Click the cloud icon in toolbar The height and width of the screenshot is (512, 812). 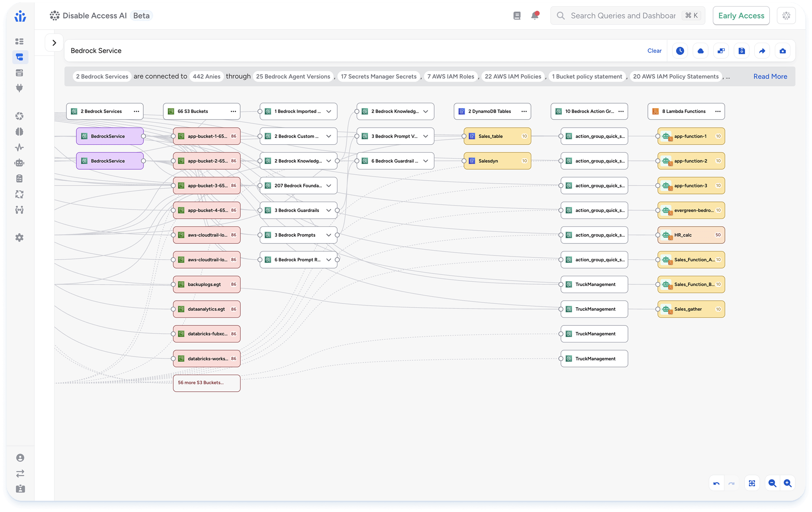700,51
